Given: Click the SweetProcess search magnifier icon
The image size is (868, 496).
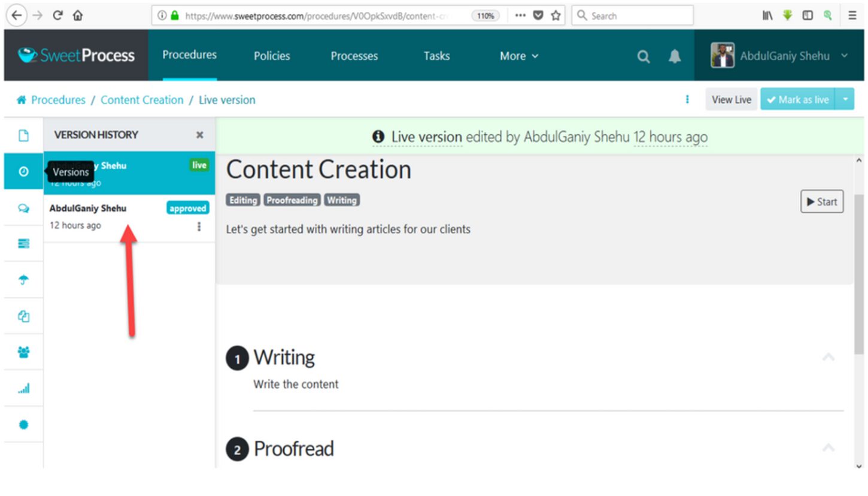Looking at the screenshot, I should [x=644, y=56].
